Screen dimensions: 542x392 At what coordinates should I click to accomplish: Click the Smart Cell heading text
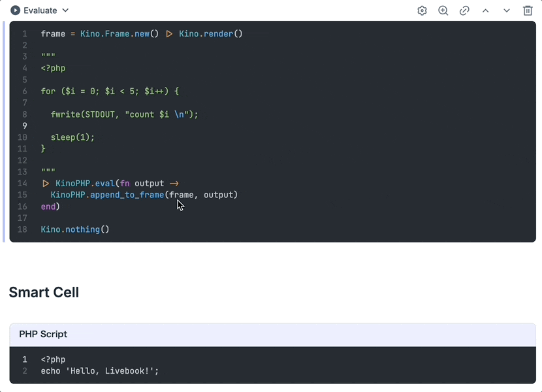tap(44, 292)
